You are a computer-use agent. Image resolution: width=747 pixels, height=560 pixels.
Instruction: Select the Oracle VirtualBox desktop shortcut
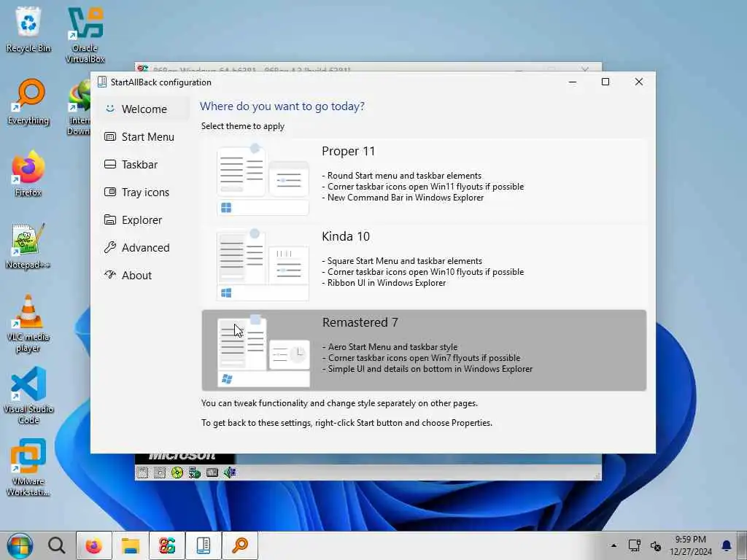(85, 34)
